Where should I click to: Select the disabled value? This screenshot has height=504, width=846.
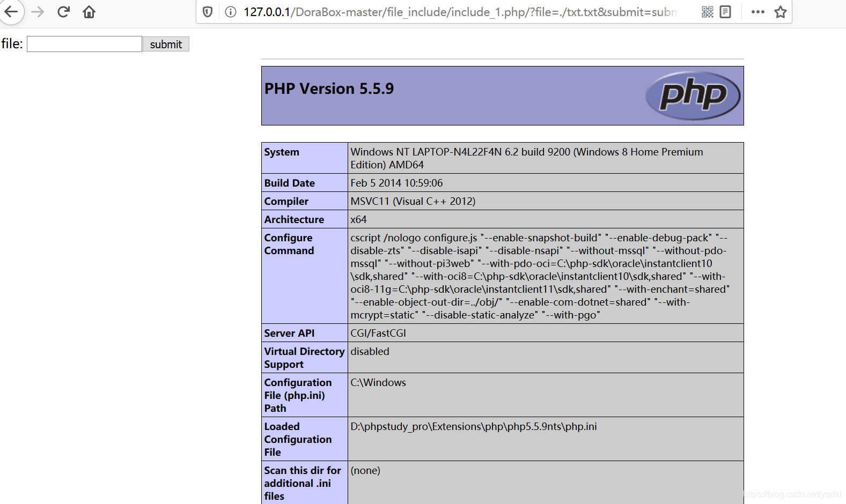pos(370,351)
